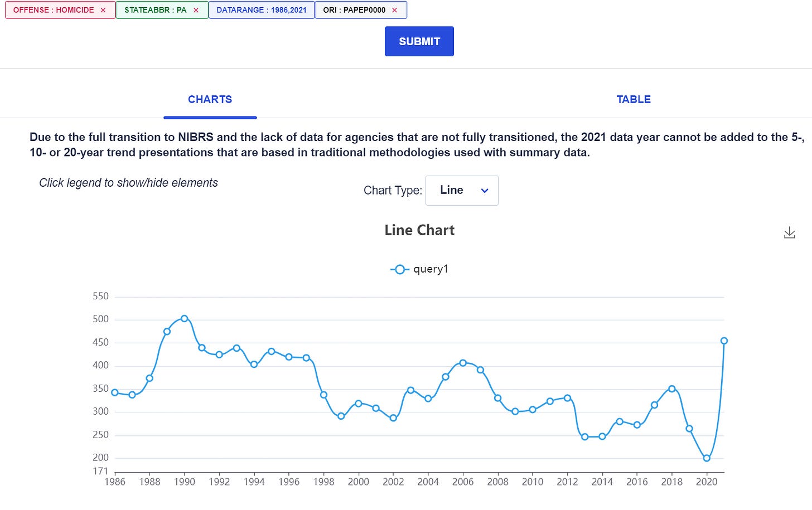Remove the OFFENSE HOMICIDE filter

(x=103, y=9)
